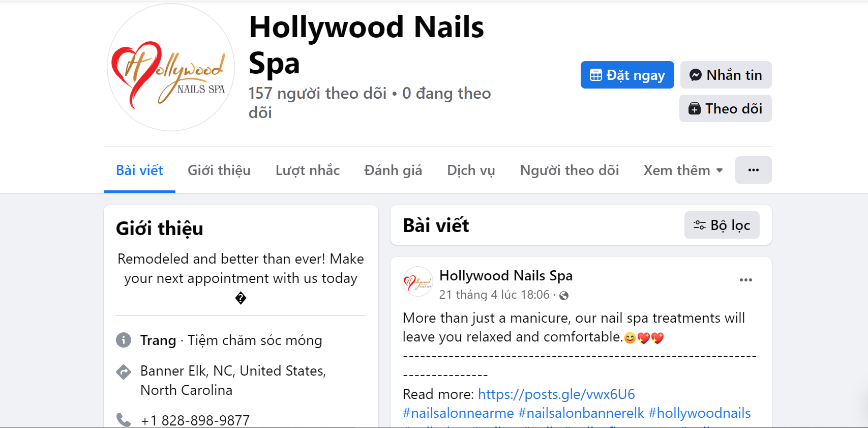Click the Hollywood Nails Spa profile picture

pos(171,67)
